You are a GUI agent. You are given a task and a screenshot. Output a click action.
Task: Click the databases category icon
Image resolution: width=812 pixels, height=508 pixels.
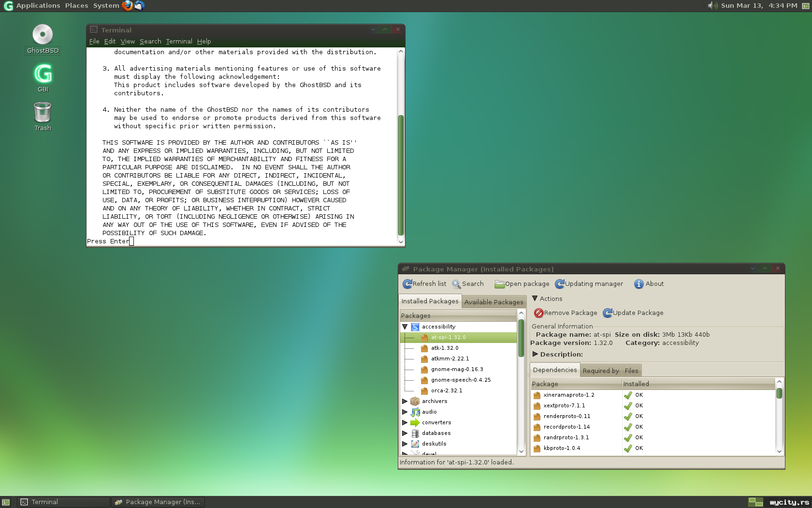coord(415,433)
